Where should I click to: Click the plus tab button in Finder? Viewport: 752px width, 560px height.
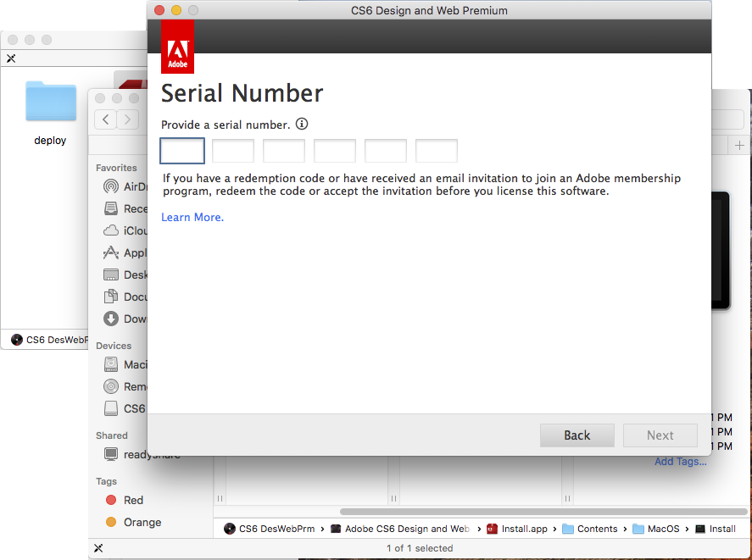coord(739,145)
